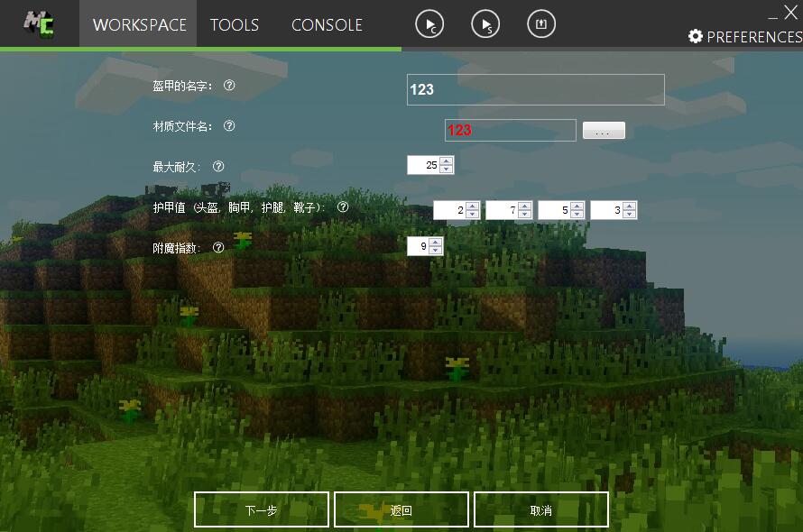Run the client with the play C icon
This screenshot has width=803, height=532.
(x=429, y=24)
